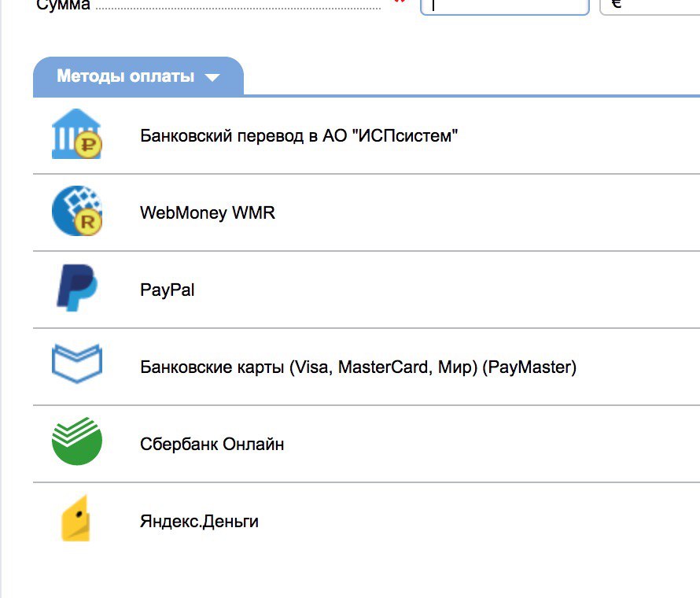
Task: Open the Методы оплаты tab
Action: pos(138,76)
